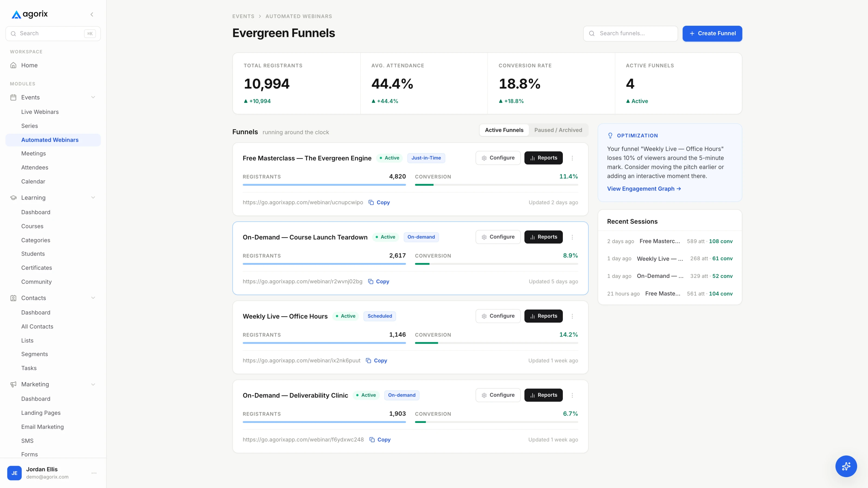Viewport: 868px width, 488px height.
Task: Click the Learning graduation cap icon
Action: [x=14, y=198]
